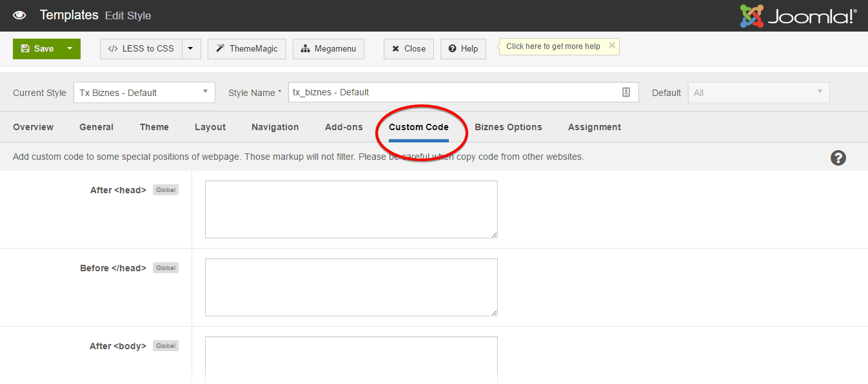Viewport: 868px width, 384px height.
Task: Click the Close button
Action: coord(409,49)
